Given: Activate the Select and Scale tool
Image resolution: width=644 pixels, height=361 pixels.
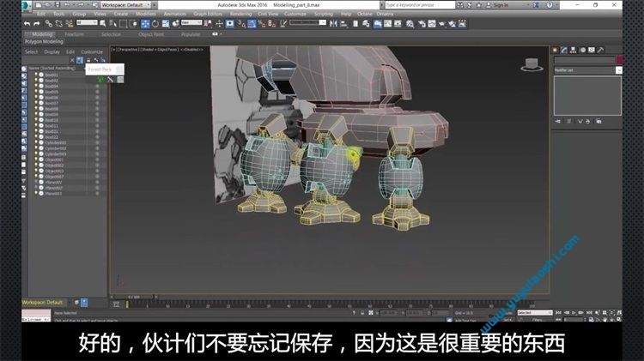Looking at the screenshot, I should (166, 24).
